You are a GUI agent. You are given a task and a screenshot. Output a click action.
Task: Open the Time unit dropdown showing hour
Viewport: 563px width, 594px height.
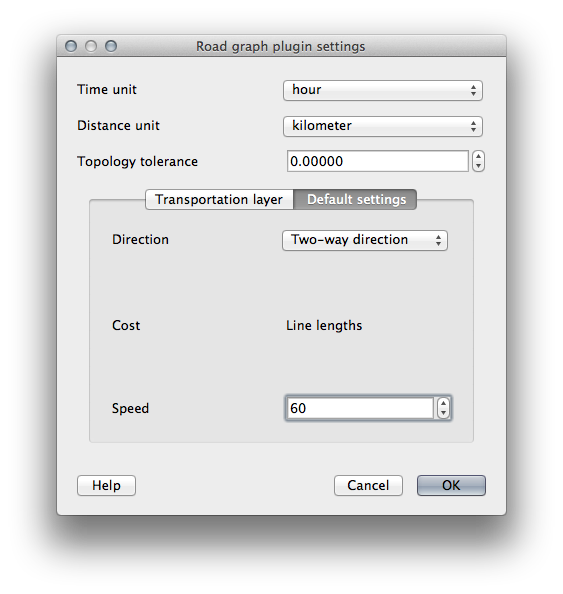[383, 90]
